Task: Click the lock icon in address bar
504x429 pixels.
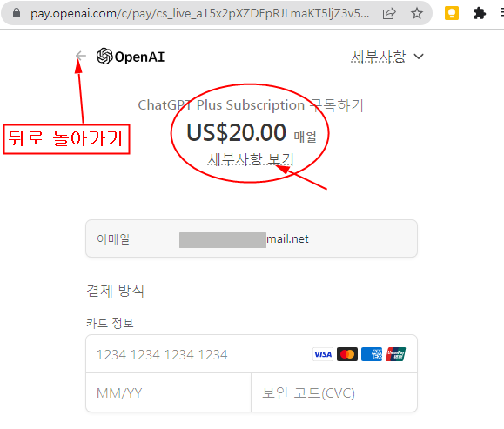Action: point(17,13)
